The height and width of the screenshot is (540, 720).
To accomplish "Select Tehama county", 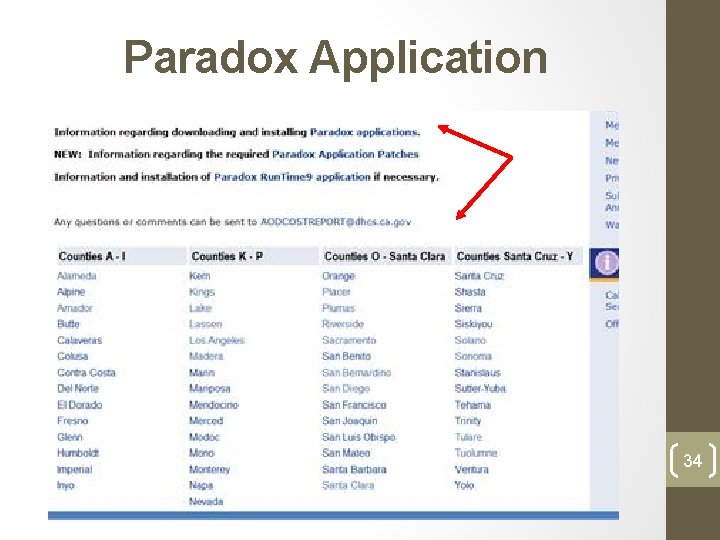I will pyautogui.click(x=473, y=405).
